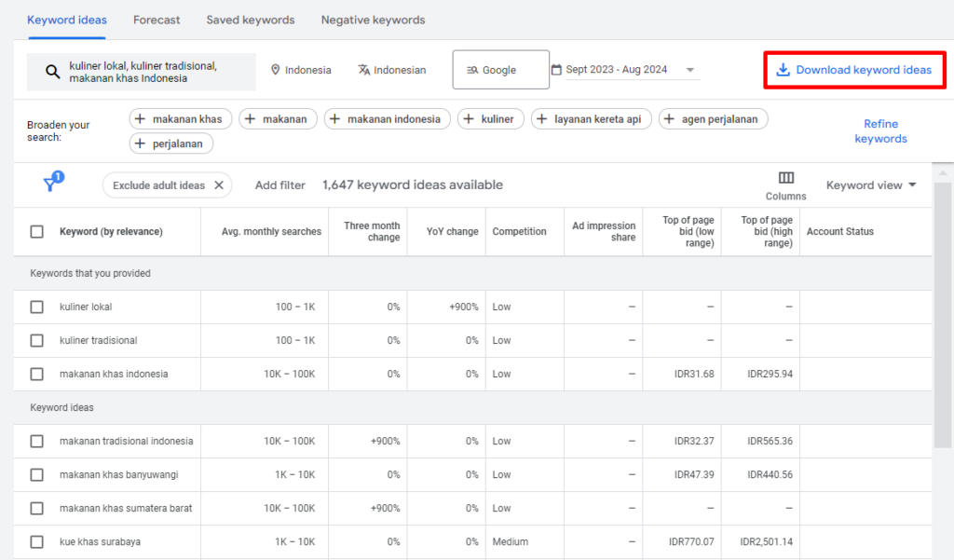Screen dimensions: 954x560
Task: Click plus icon on makanan indonesia chip
Action: [x=334, y=118]
